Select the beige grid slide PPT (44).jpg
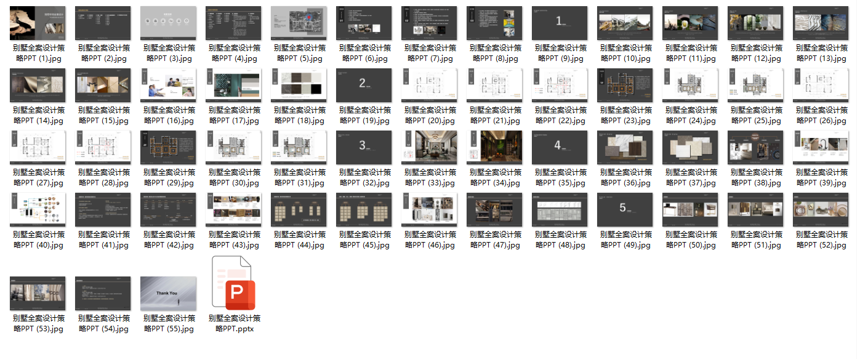The image size is (868, 359). (x=299, y=209)
